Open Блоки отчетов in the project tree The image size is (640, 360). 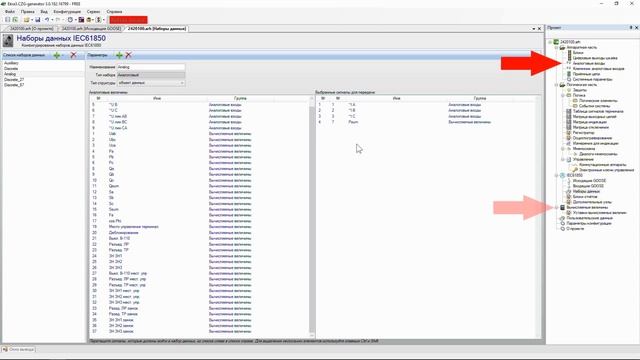pyautogui.click(x=585, y=196)
